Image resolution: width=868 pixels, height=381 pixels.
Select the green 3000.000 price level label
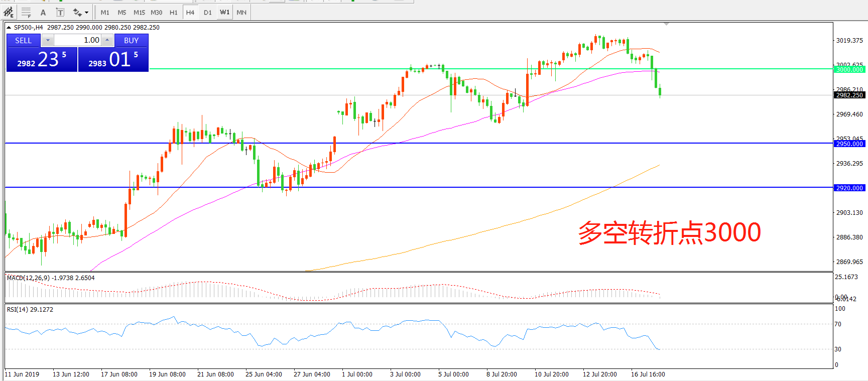click(849, 70)
